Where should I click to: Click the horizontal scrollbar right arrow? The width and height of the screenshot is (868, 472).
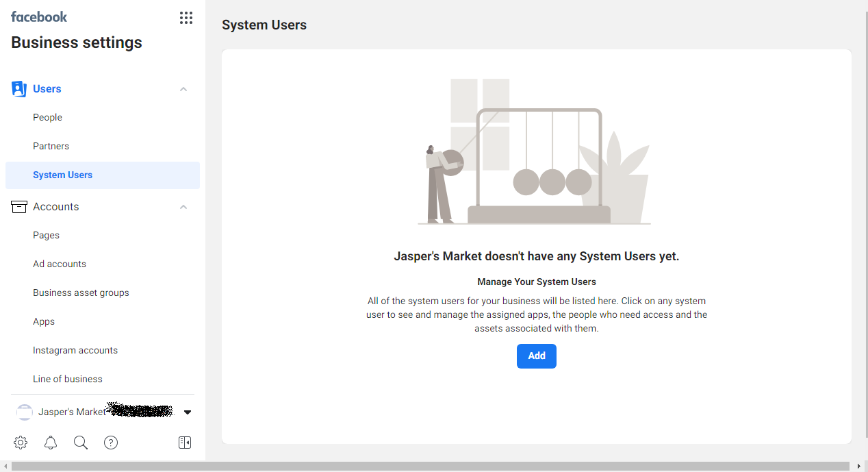click(x=859, y=467)
